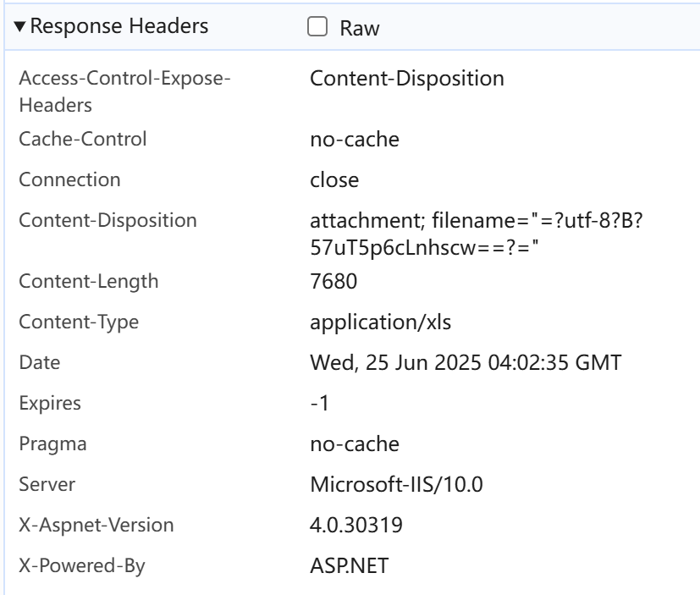Enable the Raw checkbox
The height and width of the screenshot is (595, 700).
pyautogui.click(x=318, y=28)
